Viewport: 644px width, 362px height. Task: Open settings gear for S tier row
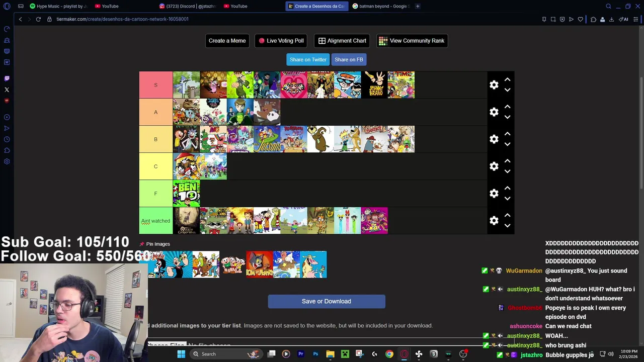pyautogui.click(x=494, y=85)
